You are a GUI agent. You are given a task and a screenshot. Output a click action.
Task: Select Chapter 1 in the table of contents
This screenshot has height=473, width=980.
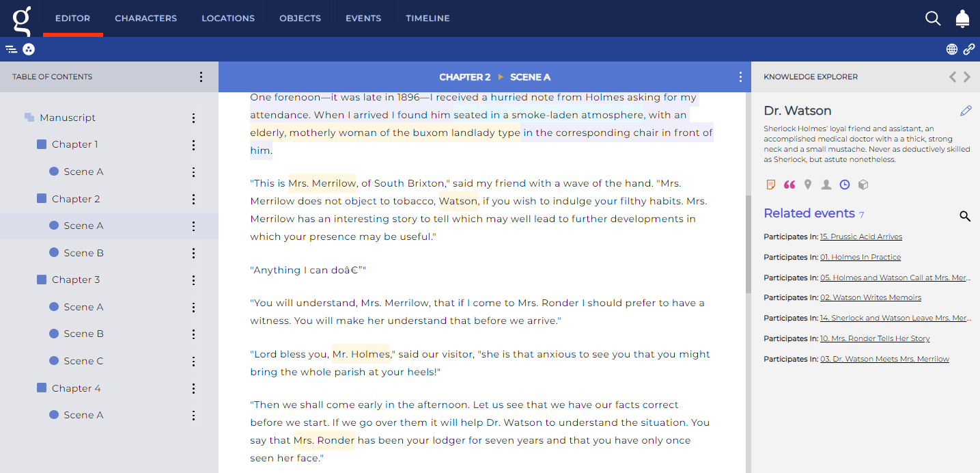[76, 144]
